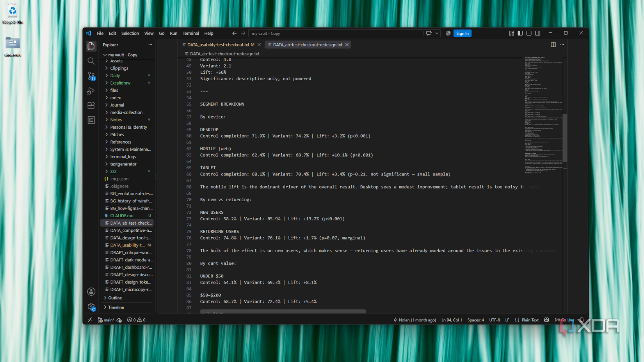Open the Selection menu

(x=130, y=34)
